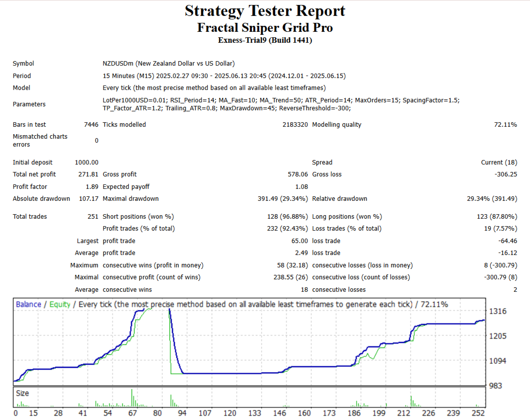
Task: Click average profit trade value '2.49'
Action: point(302,253)
